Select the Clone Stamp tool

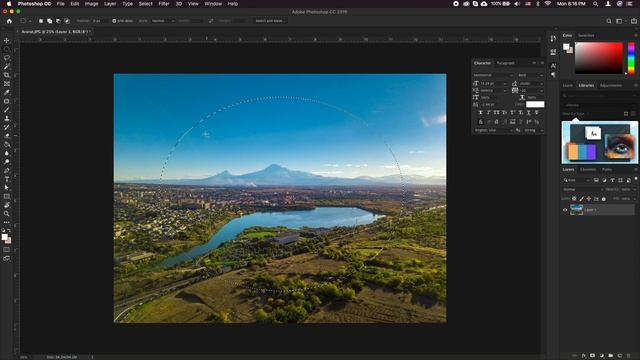pos(7,118)
